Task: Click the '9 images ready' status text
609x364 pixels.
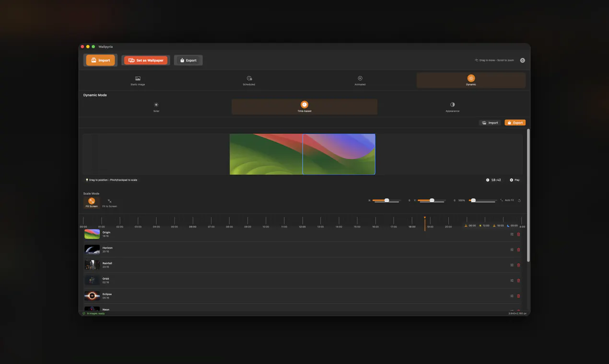Action: (x=96, y=313)
